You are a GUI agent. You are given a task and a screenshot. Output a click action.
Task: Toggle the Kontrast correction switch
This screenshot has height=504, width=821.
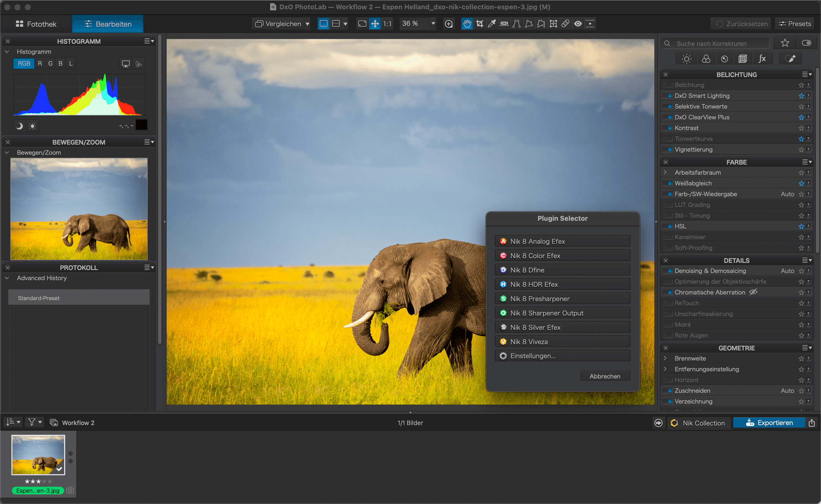click(668, 128)
